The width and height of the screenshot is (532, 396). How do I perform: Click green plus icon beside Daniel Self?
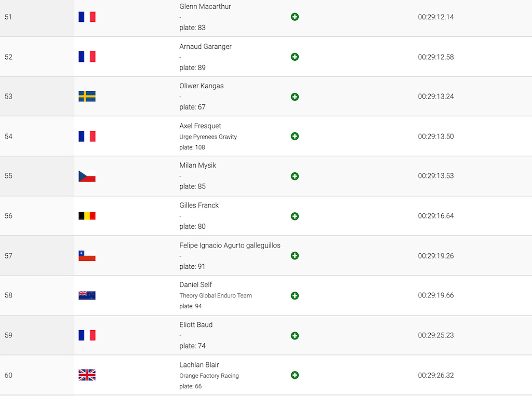click(x=295, y=296)
